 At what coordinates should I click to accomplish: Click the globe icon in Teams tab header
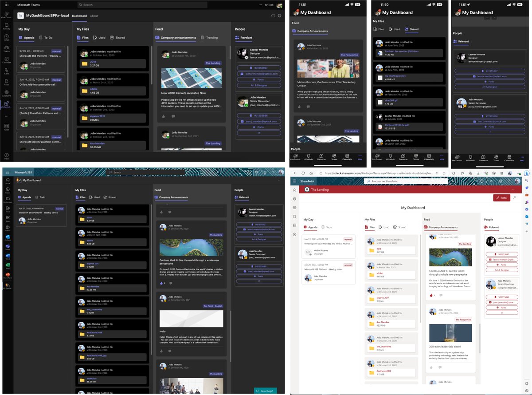[279, 16]
